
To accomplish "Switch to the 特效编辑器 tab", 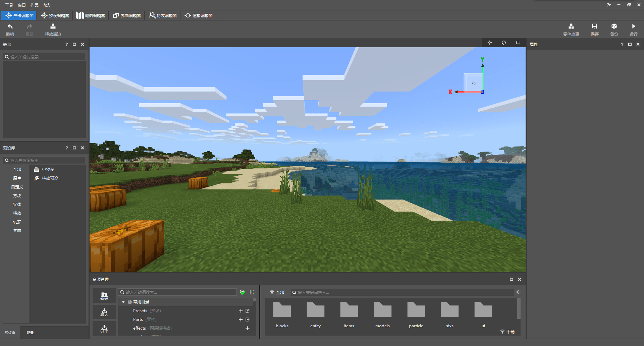I will (163, 15).
